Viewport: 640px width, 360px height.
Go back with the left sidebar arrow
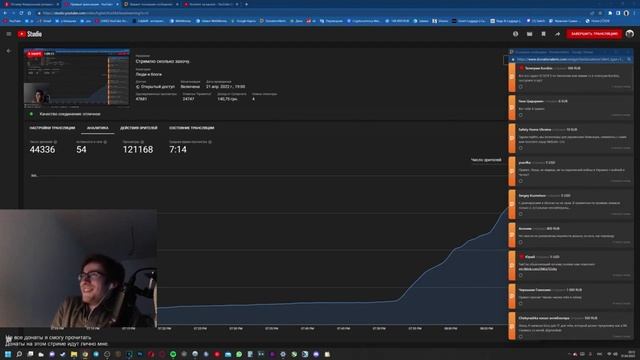point(9,51)
